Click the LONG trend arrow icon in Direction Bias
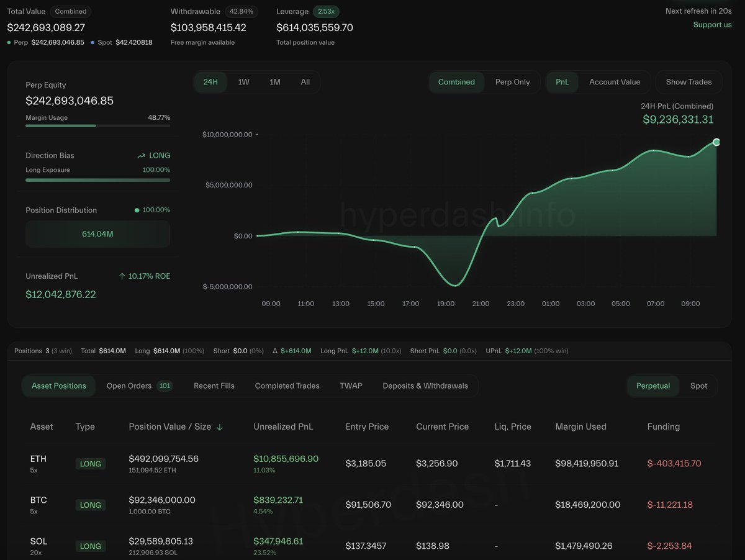 pos(142,156)
